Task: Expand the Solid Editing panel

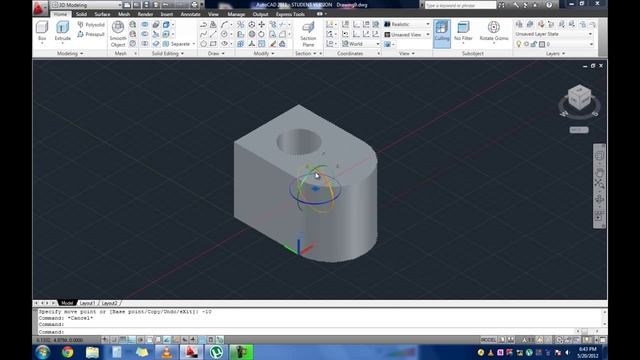Action: pyautogui.click(x=168, y=53)
